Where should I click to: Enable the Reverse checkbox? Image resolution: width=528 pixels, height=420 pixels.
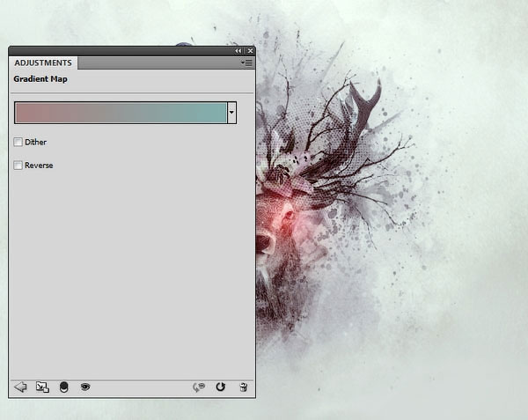pyautogui.click(x=18, y=165)
